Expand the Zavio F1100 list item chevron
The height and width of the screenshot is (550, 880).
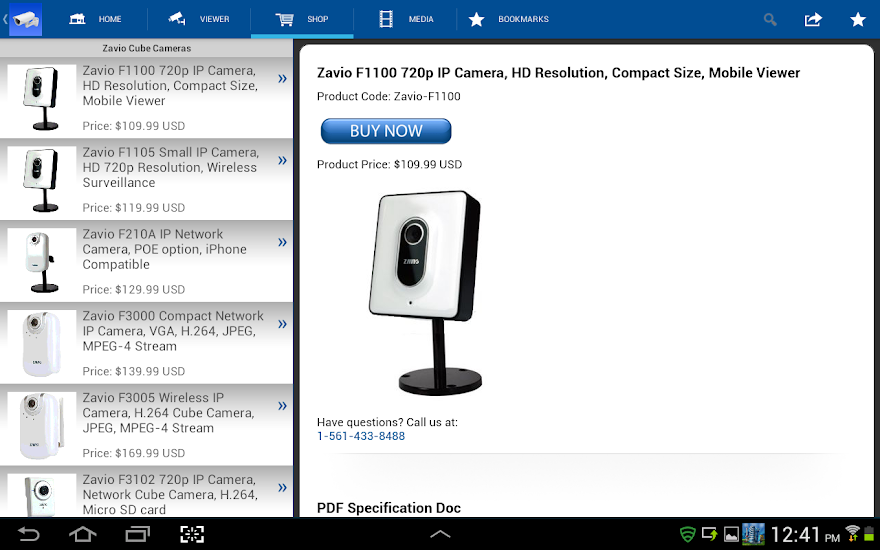click(x=282, y=79)
